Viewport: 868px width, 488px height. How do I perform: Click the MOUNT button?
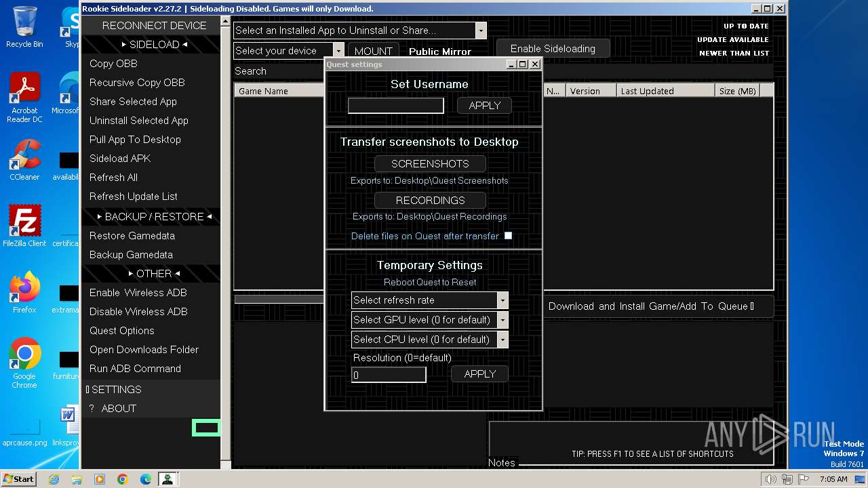[373, 52]
